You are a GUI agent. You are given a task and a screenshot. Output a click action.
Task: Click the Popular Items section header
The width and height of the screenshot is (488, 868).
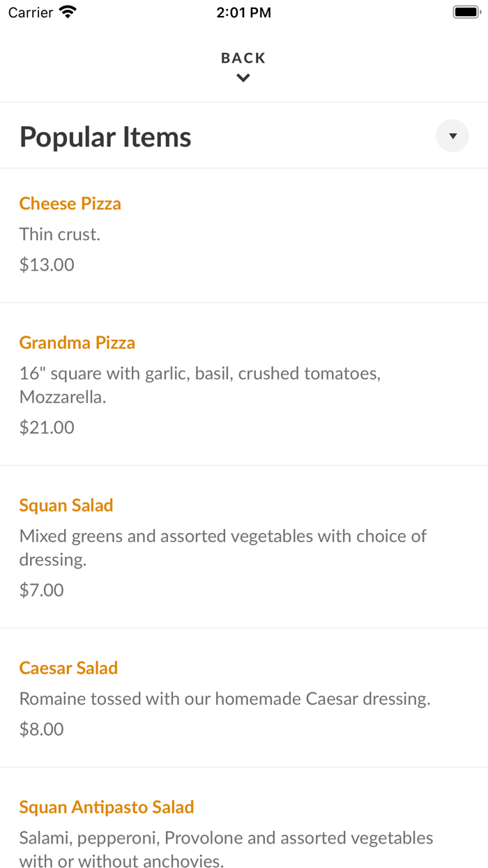105,135
